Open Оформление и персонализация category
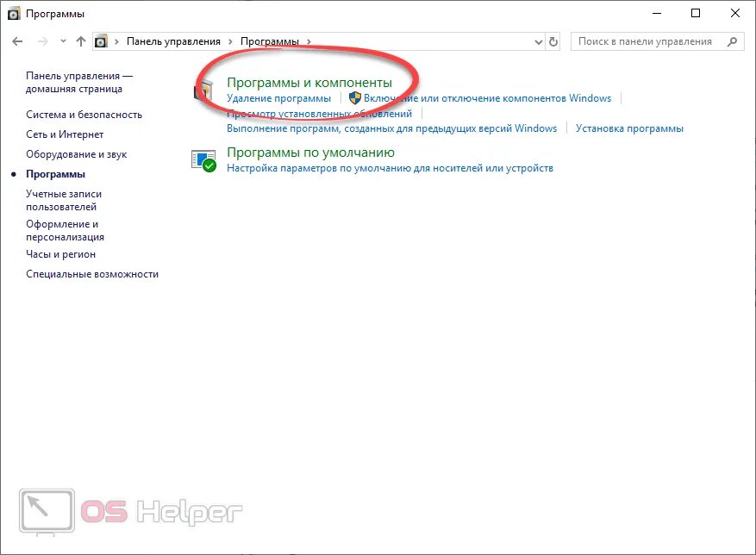756x555 pixels. [66, 230]
